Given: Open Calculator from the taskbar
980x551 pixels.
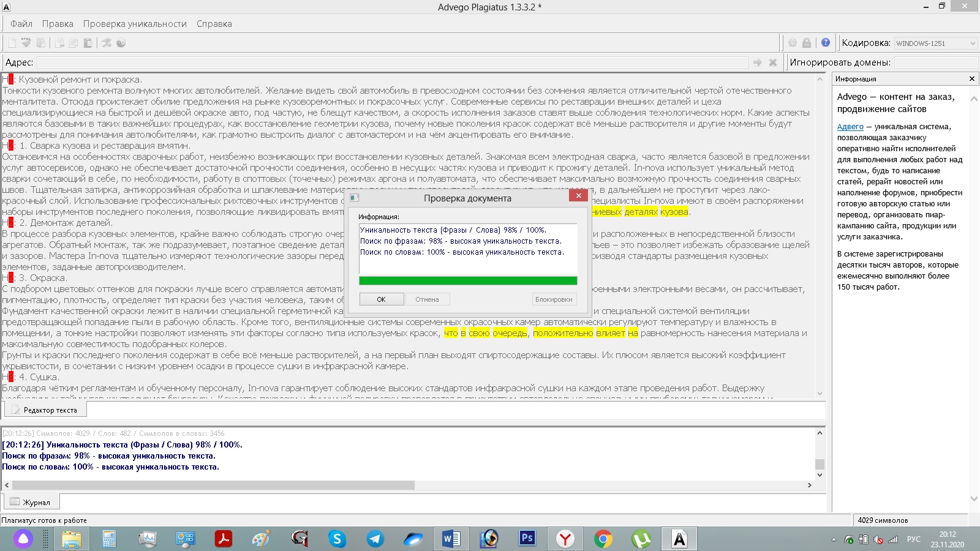Looking at the screenshot, I should (110, 539).
